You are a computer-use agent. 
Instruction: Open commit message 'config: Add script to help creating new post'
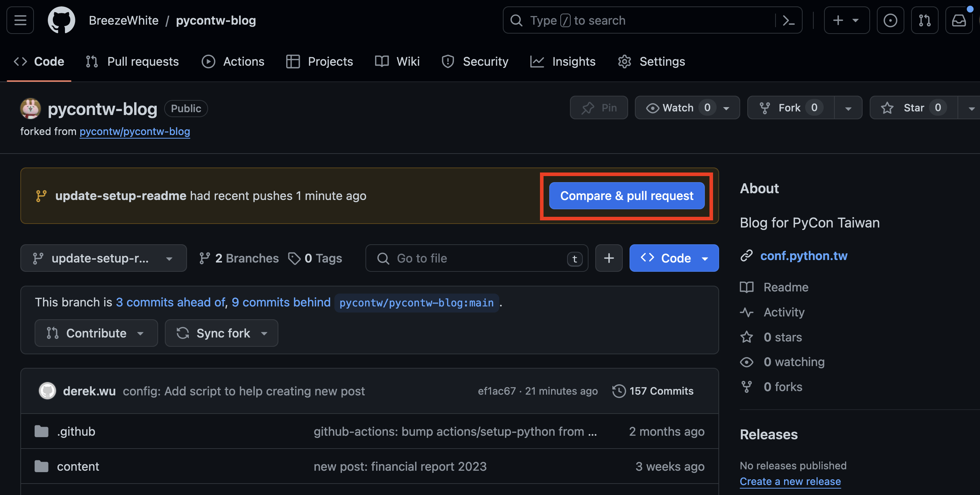coord(243,391)
